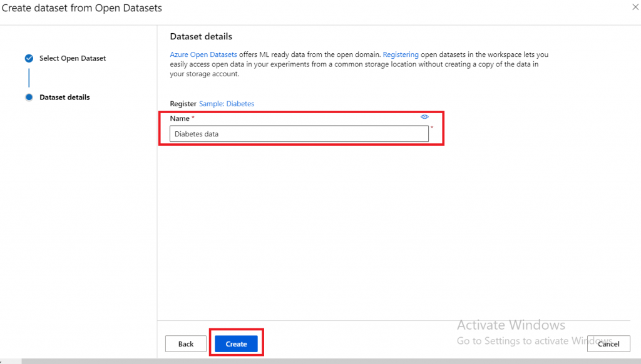Open the Registering link

tap(401, 55)
